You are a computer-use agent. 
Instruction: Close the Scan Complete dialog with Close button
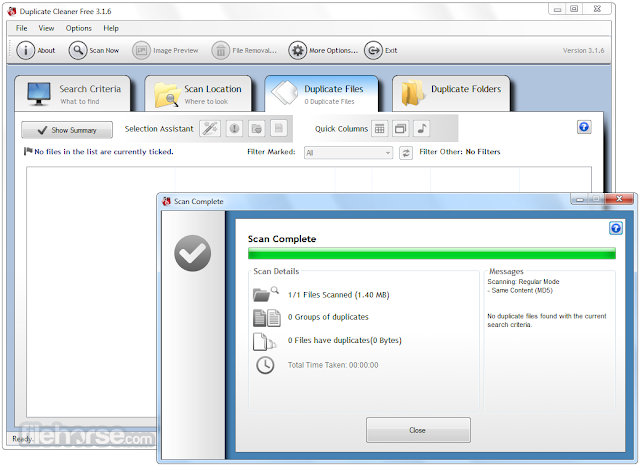point(418,430)
